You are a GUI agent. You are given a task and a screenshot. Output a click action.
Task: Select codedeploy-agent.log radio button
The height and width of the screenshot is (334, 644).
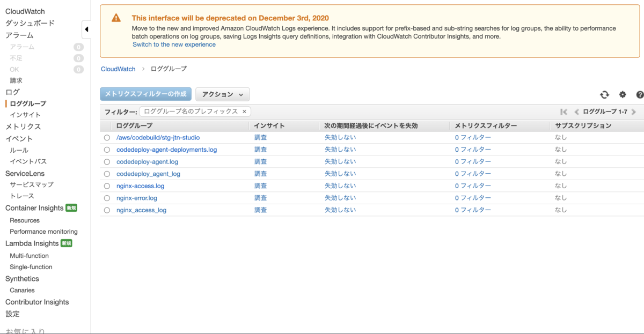[x=107, y=162]
